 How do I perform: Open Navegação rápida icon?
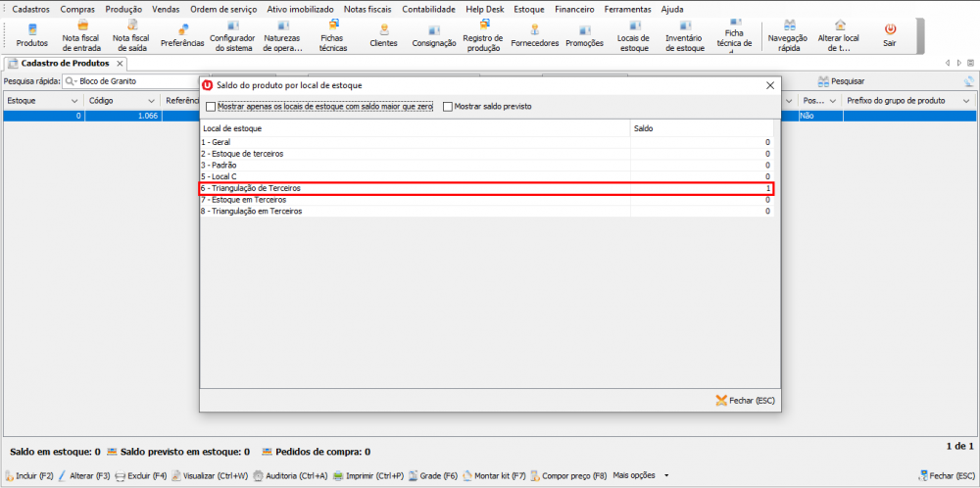tap(788, 35)
